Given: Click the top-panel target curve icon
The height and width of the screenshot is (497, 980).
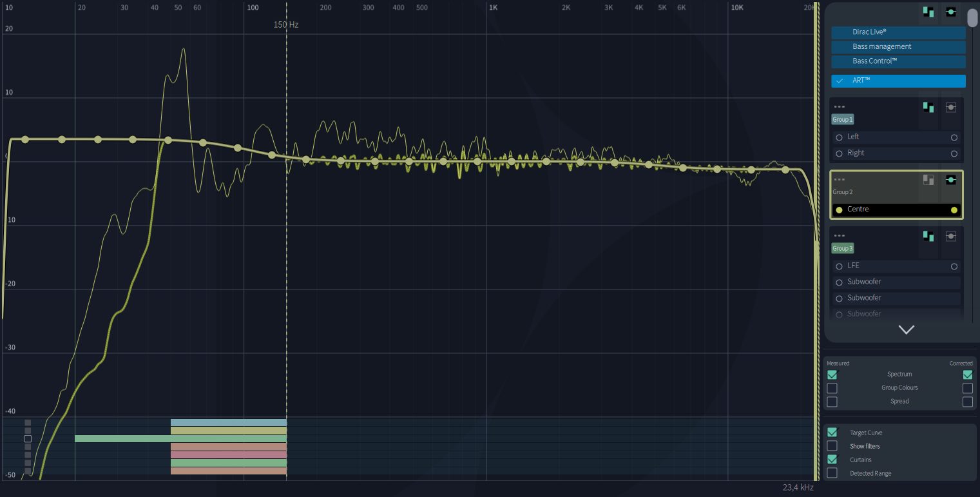Looking at the screenshot, I should pyautogui.click(x=928, y=12).
